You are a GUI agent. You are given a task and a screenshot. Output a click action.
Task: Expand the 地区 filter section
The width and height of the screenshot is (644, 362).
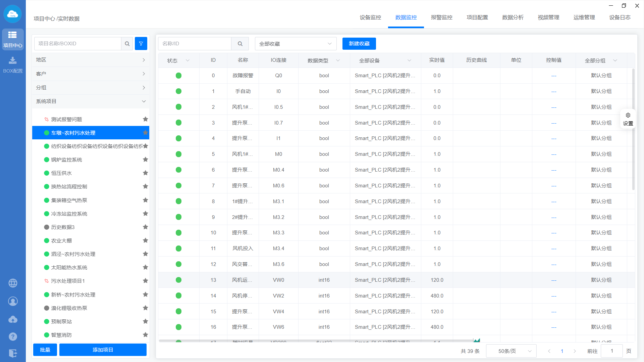(x=91, y=60)
